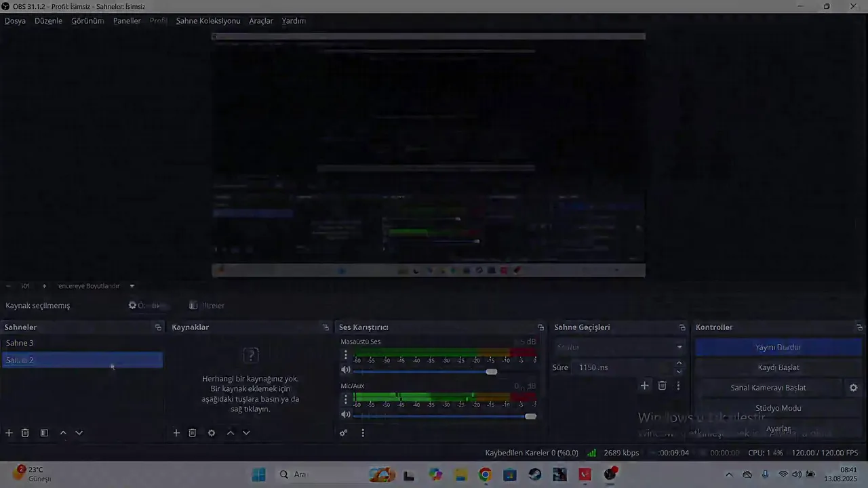
Task: Add a new source in Kaynaklar panel
Action: click(x=176, y=433)
